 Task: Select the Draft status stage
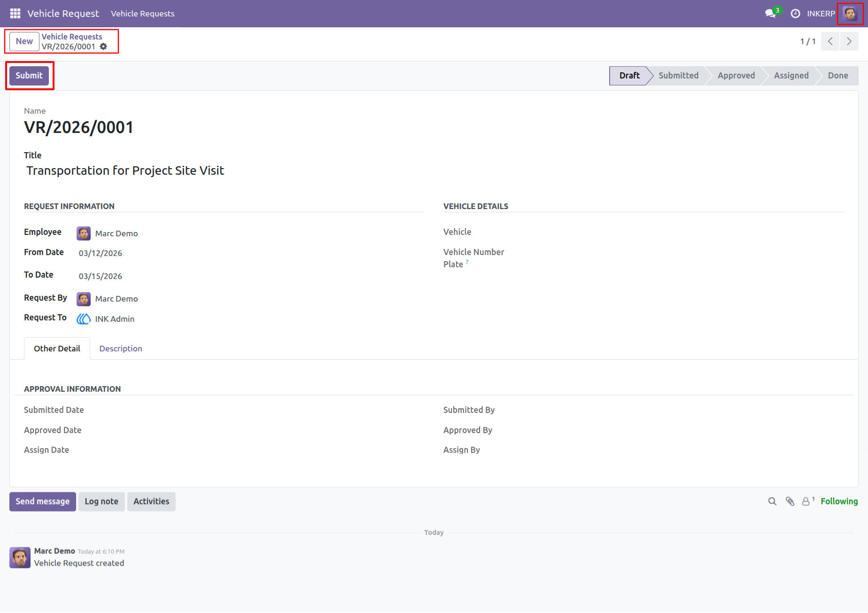(629, 76)
